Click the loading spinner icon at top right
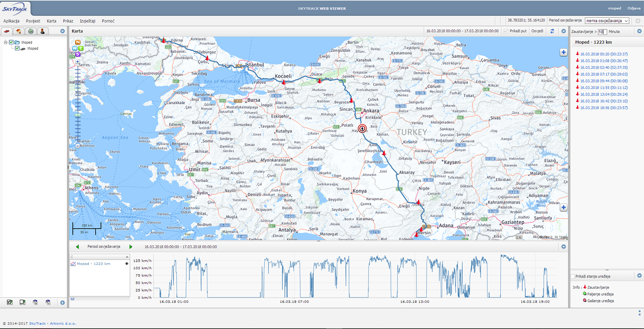The height and width of the screenshot is (329, 644). pyautogui.click(x=638, y=21)
